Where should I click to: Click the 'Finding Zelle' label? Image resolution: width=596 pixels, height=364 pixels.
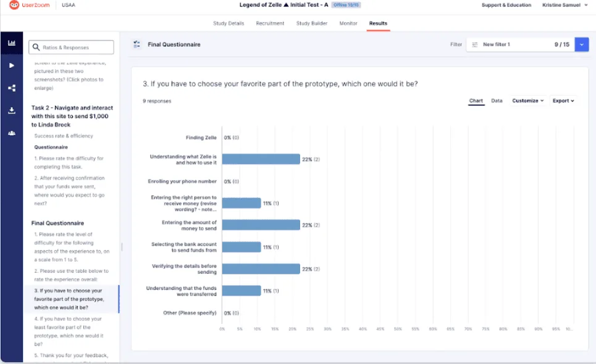click(201, 138)
